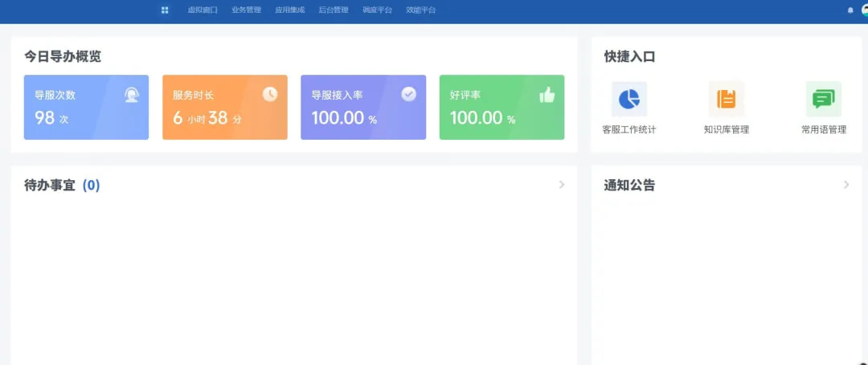Image resolution: width=868 pixels, height=365 pixels.
Task: Open the notification bell icon
Action: point(850,10)
